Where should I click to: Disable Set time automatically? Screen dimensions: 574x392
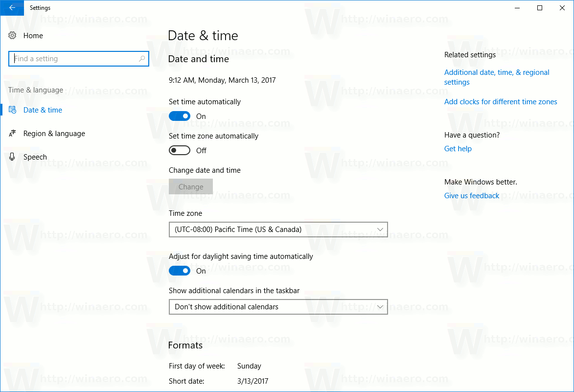[x=179, y=116]
